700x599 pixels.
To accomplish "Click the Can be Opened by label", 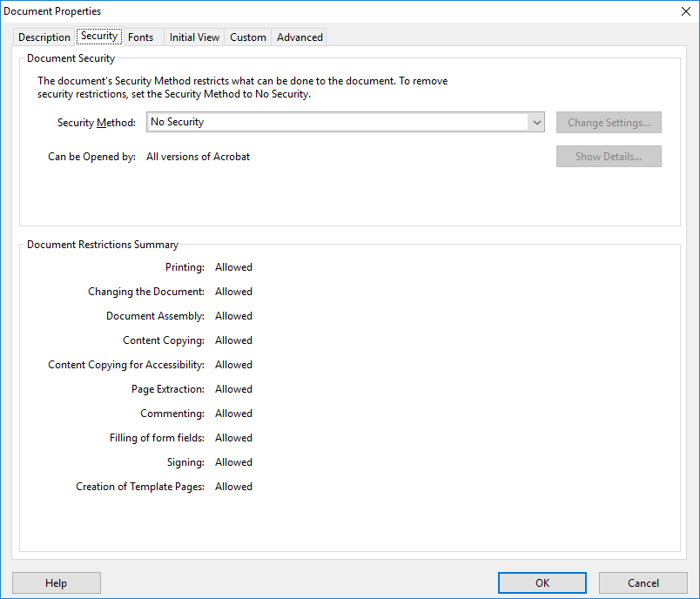I will [x=92, y=157].
